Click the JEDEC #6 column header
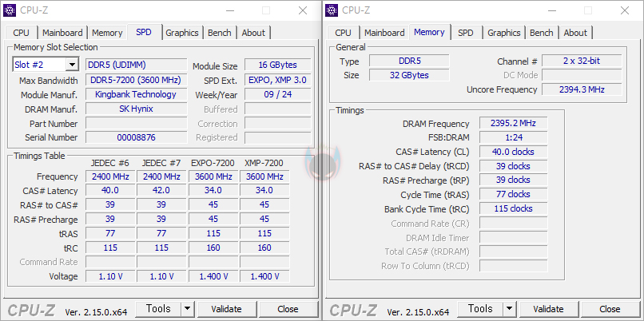644x321 pixels. tap(110, 164)
